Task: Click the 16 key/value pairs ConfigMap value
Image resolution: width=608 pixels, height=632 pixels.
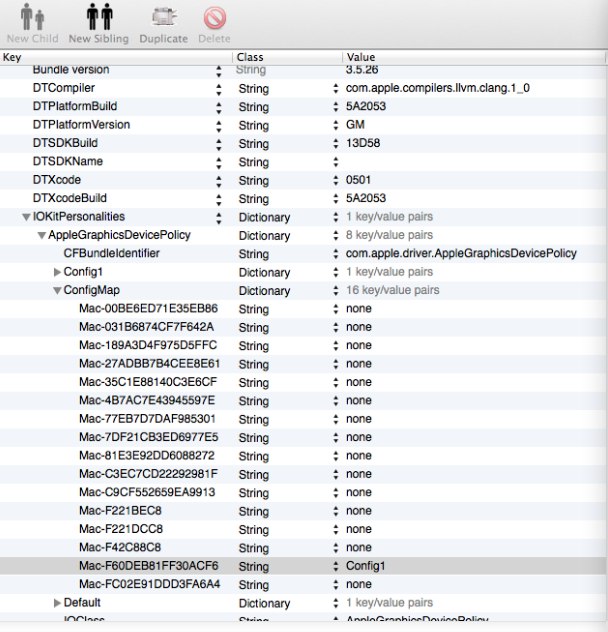Action: point(392,290)
